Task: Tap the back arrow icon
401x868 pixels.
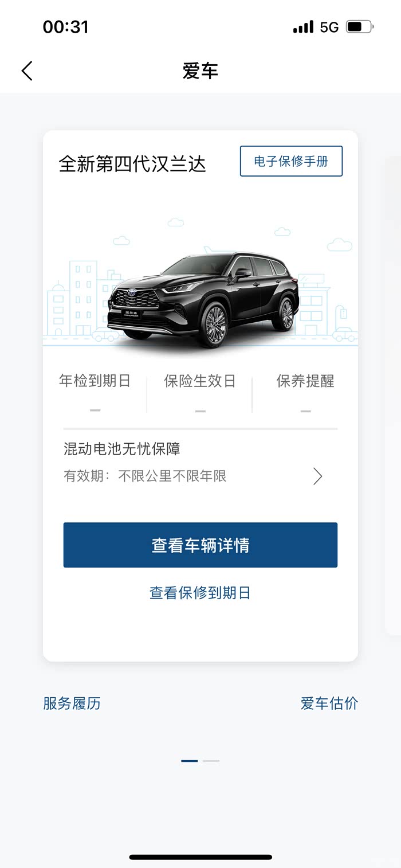Action: 27,71
